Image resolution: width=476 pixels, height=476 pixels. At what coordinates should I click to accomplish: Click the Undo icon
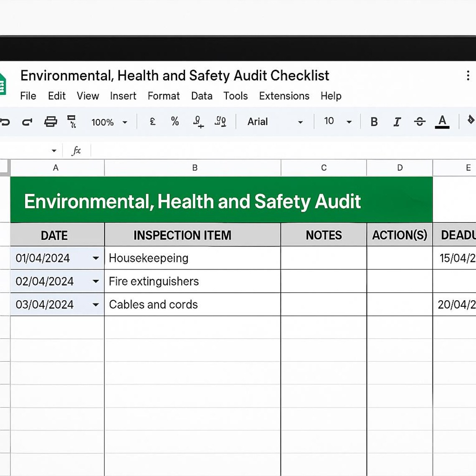tap(5, 122)
